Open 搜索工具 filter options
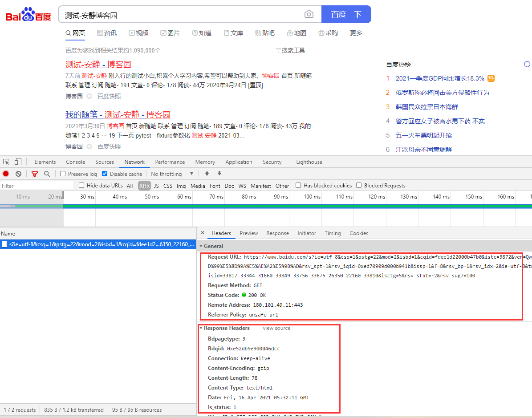The height and width of the screenshot is (418, 532). 290,51
